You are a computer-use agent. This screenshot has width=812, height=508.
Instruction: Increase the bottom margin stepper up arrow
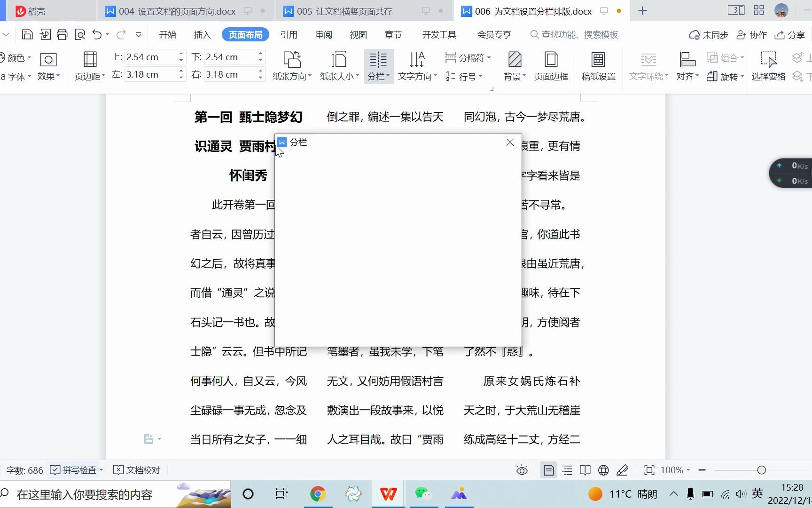(260, 54)
